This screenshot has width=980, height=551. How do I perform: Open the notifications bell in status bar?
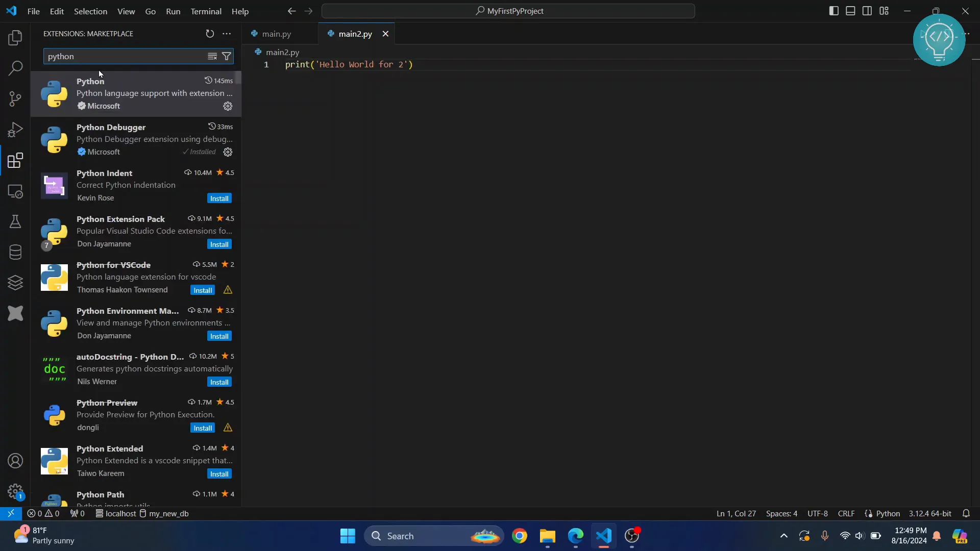(x=966, y=513)
